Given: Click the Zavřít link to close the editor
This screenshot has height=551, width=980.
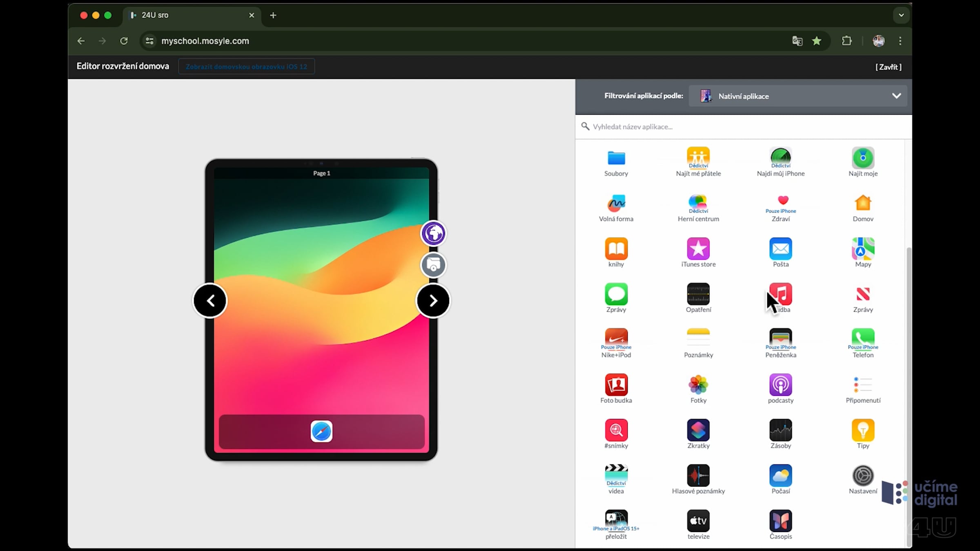Looking at the screenshot, I should 889,67.
